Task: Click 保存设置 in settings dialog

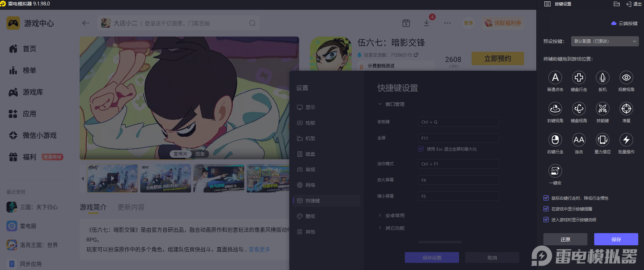Action: (x=432, y=257)
